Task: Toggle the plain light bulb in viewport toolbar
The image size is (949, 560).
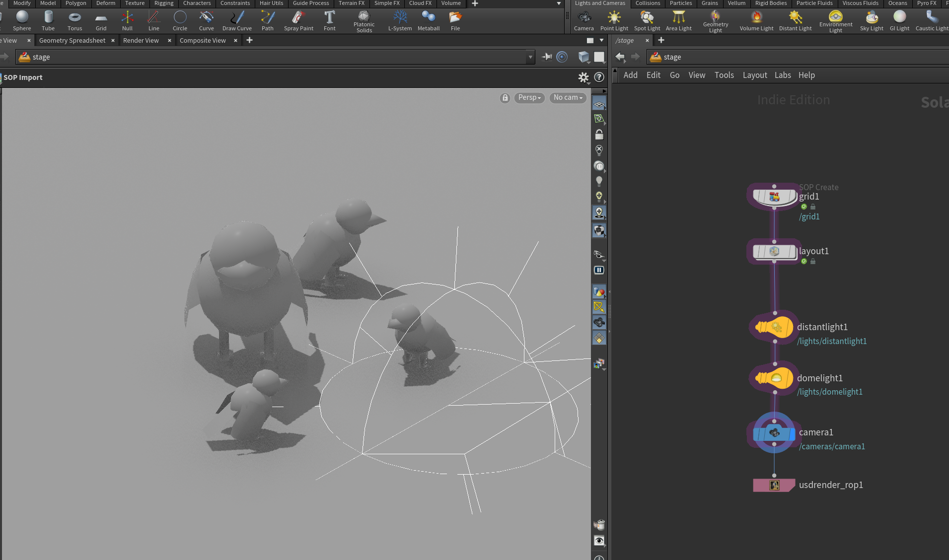Action: pyautogui.click(x=599, y=181)
